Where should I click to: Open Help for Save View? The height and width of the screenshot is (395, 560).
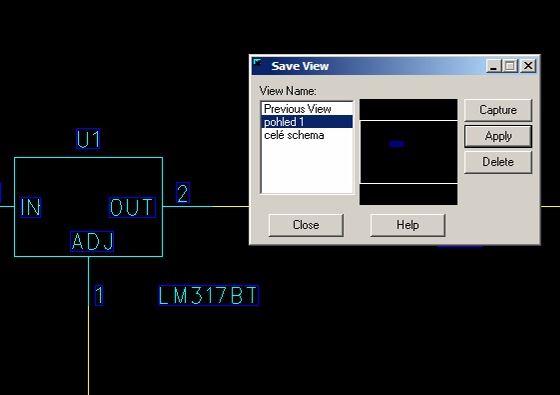click(x=408, y=225)
